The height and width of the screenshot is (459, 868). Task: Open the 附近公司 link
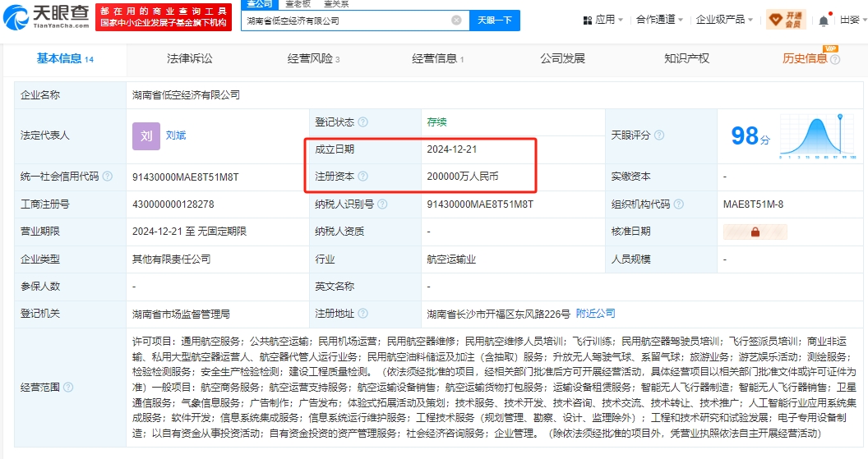[x=595, y=313]
